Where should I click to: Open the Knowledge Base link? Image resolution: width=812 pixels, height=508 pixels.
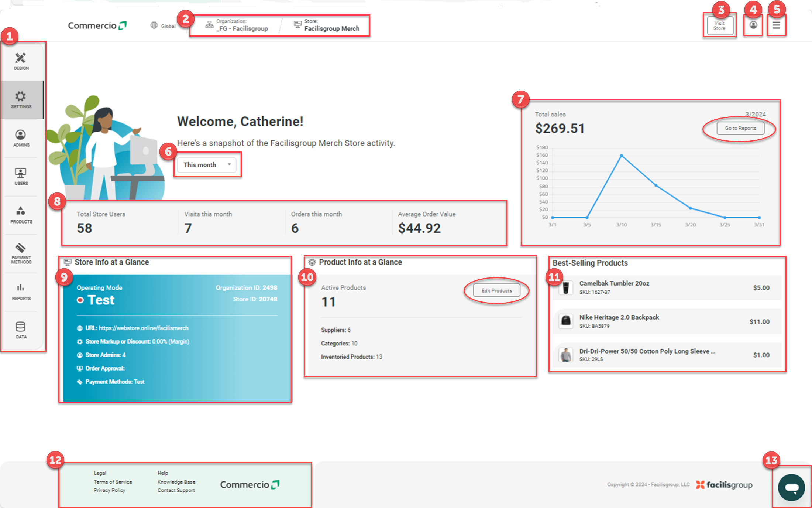[176, 482]
